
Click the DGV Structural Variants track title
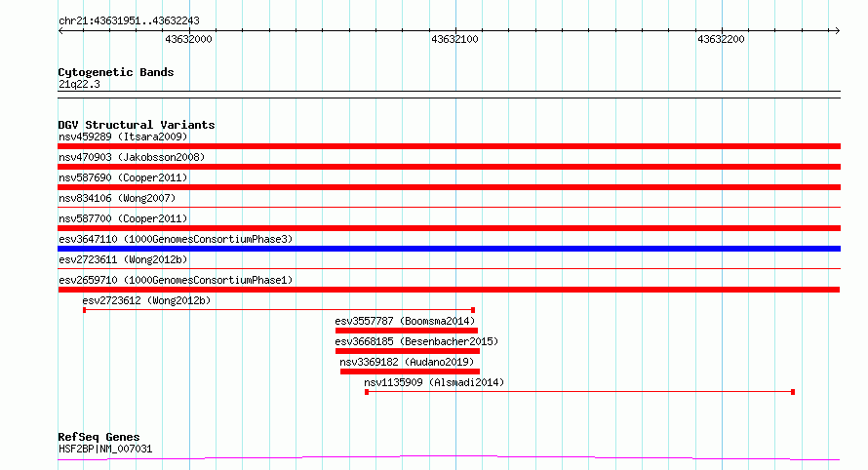137,125
